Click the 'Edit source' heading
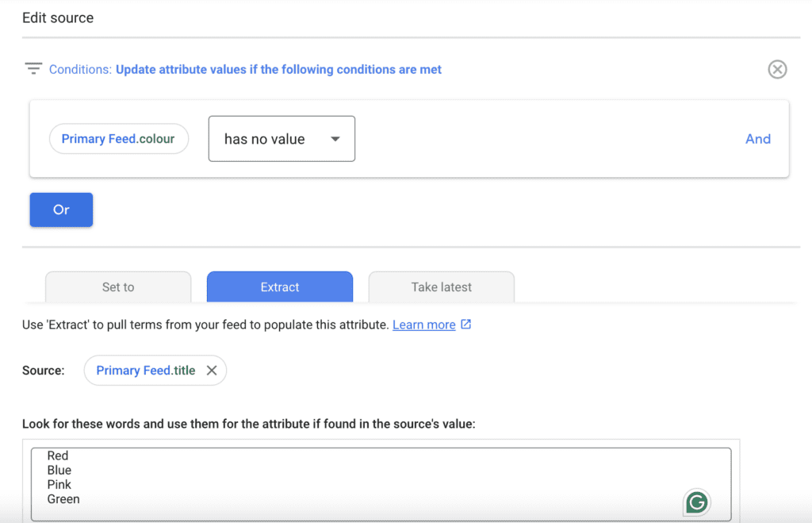812x523 pixels. [58, 17]
